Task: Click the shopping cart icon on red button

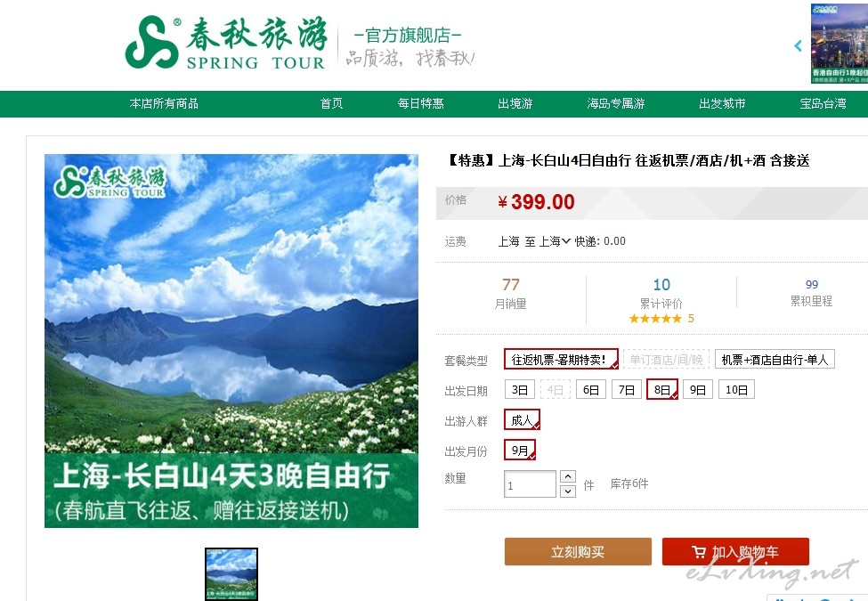Action: pos(699,552)
